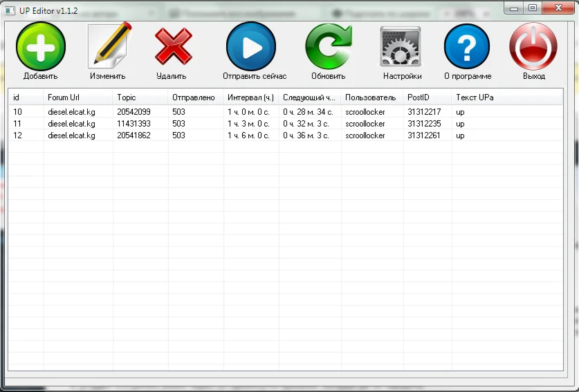Click topic value 20541862
Image resolution: width=579 pixels, height=392 pixels.
click(x=134, y=136)
